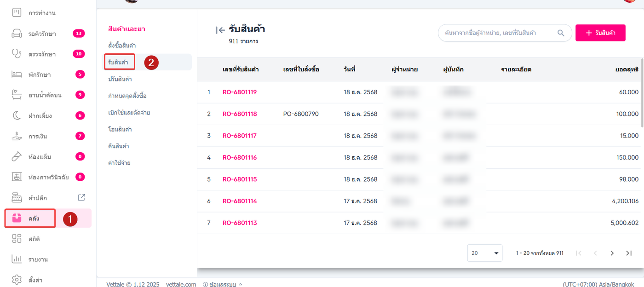This screenshot has width=644, height=287.
Task: Open รอคิวรักษา sofa icon in sidebar
Action: [x=17, y=34]
